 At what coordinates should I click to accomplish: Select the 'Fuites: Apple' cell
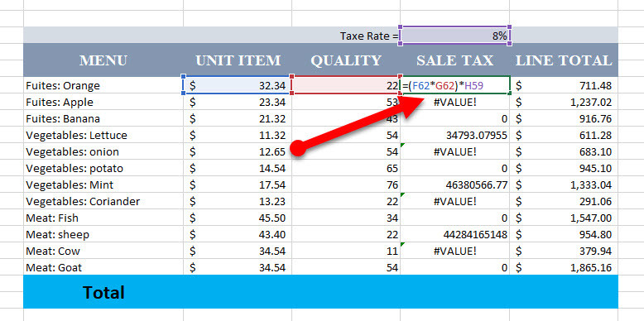pos(103,102)
